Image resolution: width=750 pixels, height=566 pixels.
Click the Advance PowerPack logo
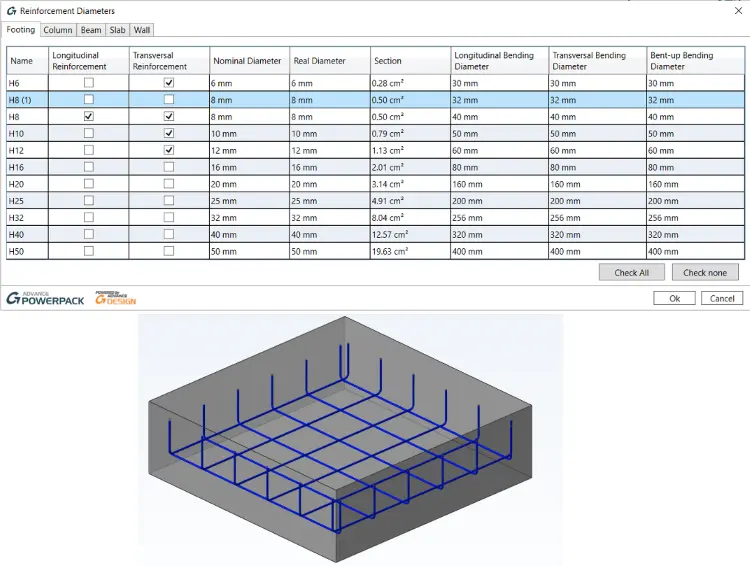(x=45, y=299)
